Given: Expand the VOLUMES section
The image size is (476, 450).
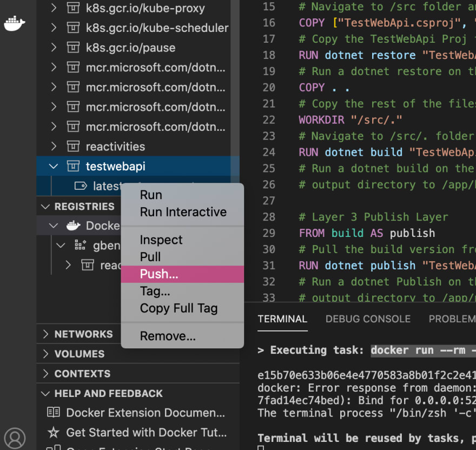Looking at the screenshot, I should [45, 354].
